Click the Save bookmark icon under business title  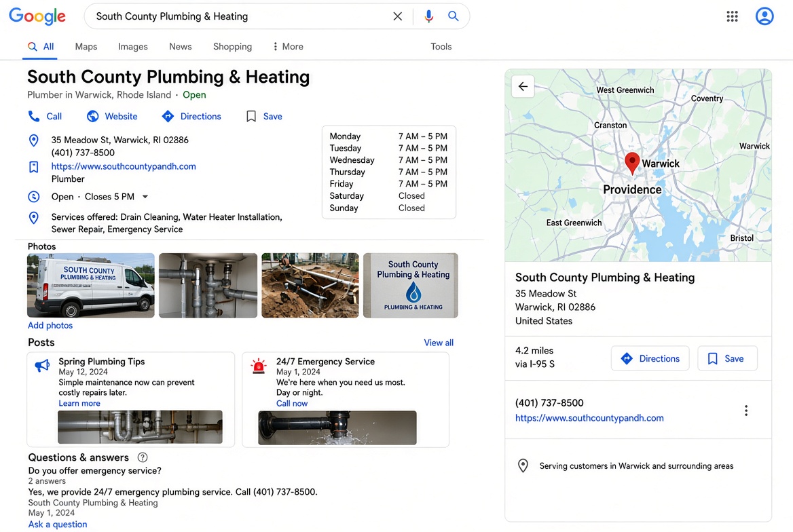click(251, 116)
